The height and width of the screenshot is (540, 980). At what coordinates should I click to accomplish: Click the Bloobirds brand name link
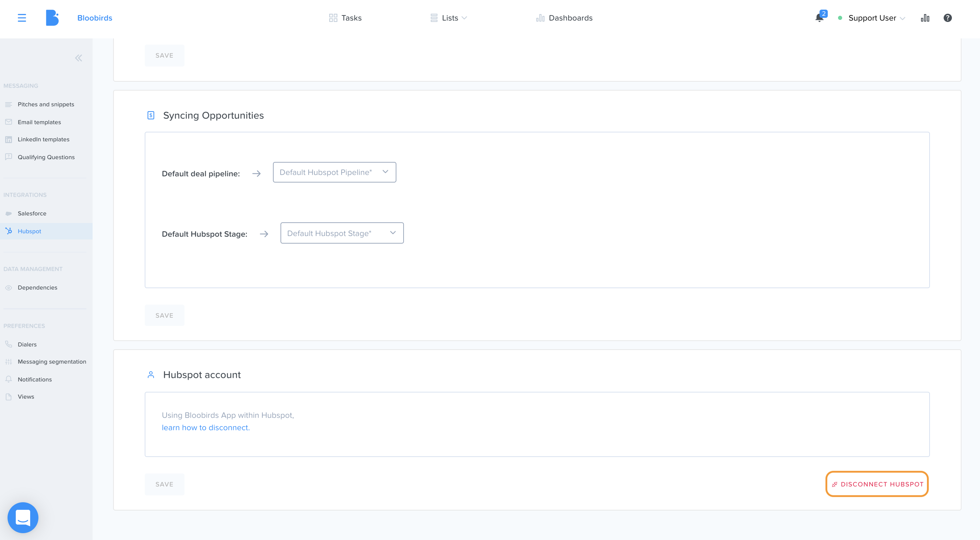point(95,18)
